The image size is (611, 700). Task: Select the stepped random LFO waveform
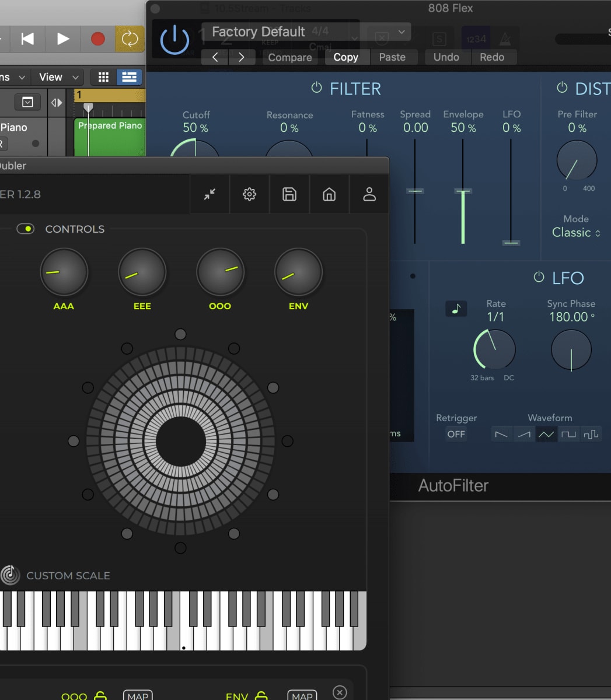(591, 434)
